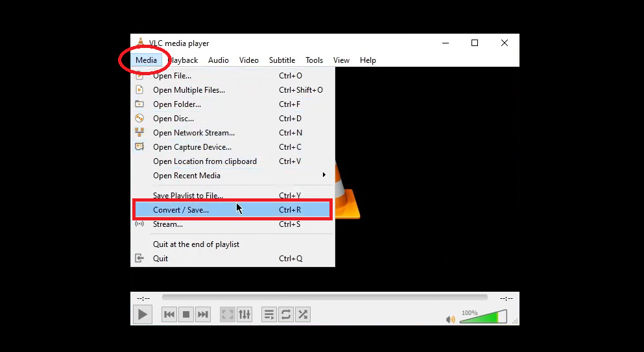644x352 pixels.
Task: Open the Subtitle menu
Action: pos(282,60)
